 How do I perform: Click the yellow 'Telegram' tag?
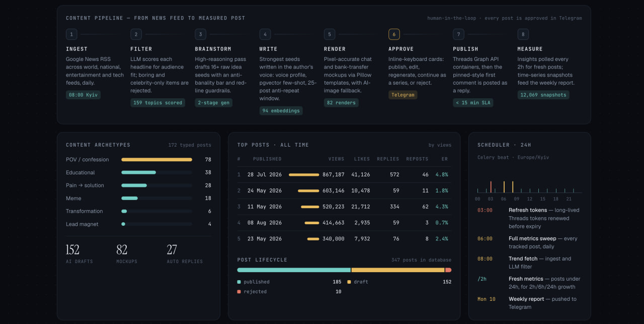coord(403,95)
